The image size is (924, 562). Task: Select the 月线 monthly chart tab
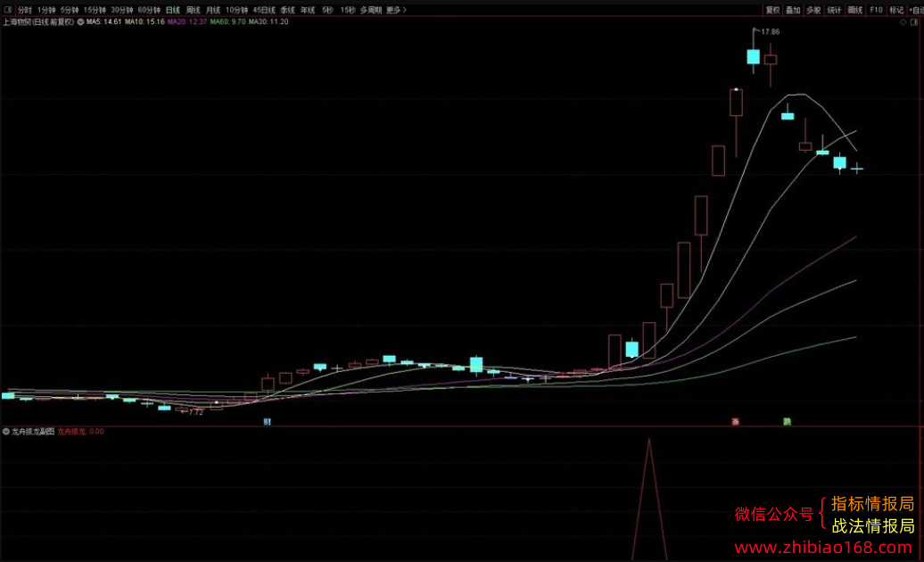213,10
